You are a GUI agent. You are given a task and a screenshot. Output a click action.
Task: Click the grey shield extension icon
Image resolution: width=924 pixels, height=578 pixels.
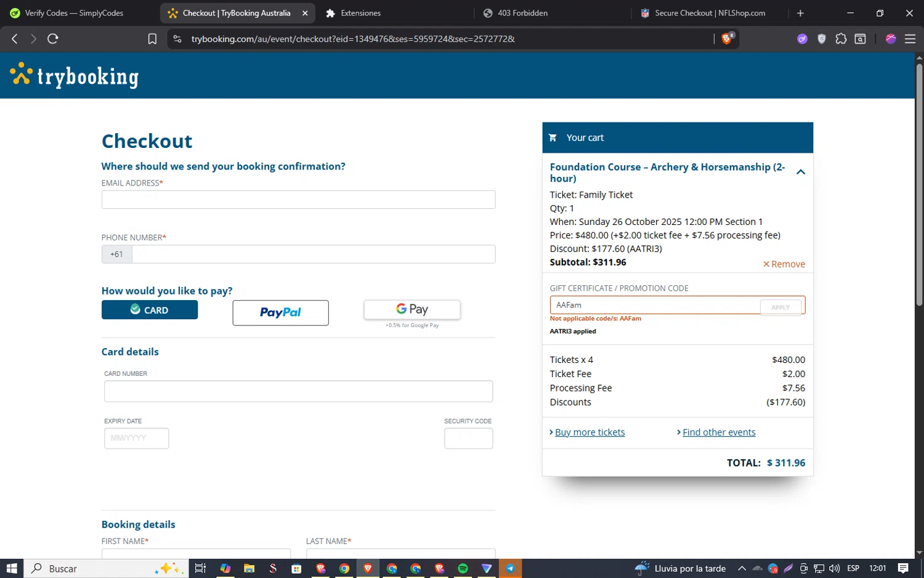(822, 39)
